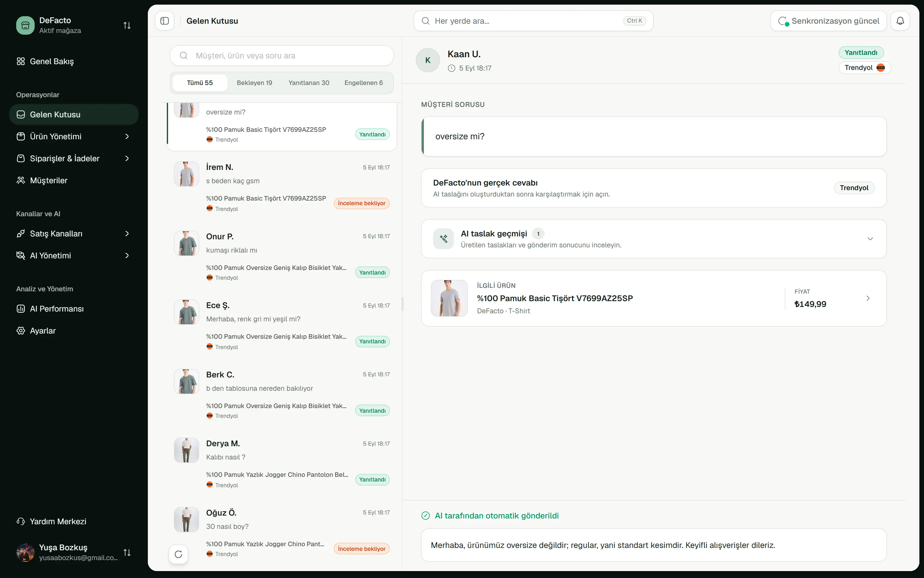The image size is (924, 578).
Task: Click the DeFacto store logo icon
Action: (x=25, y=25)
